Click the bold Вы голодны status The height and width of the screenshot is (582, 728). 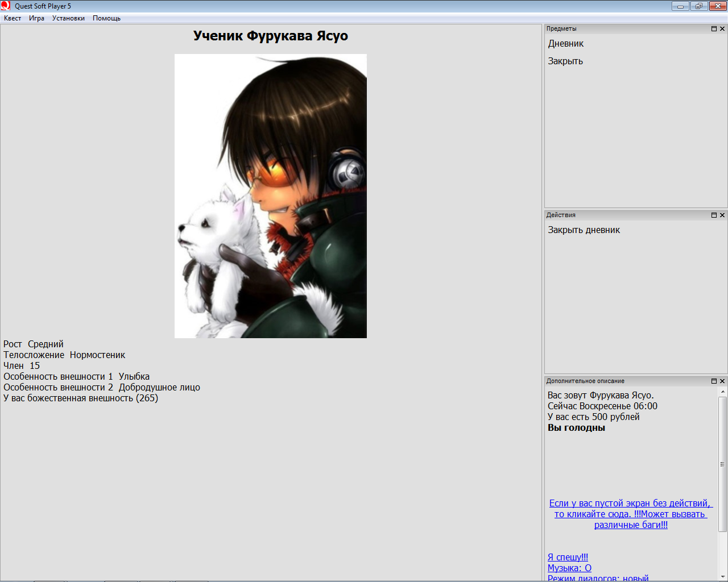click(576, 427)
